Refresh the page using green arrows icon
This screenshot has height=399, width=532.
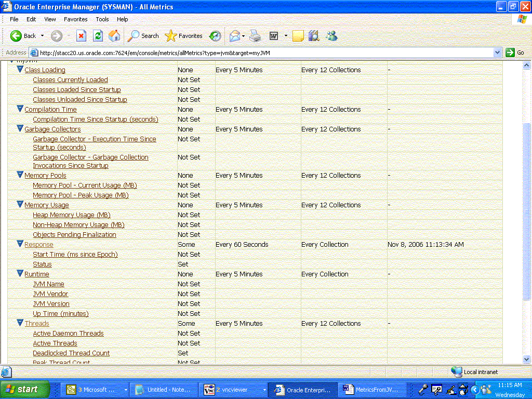[x=98, y=36]
